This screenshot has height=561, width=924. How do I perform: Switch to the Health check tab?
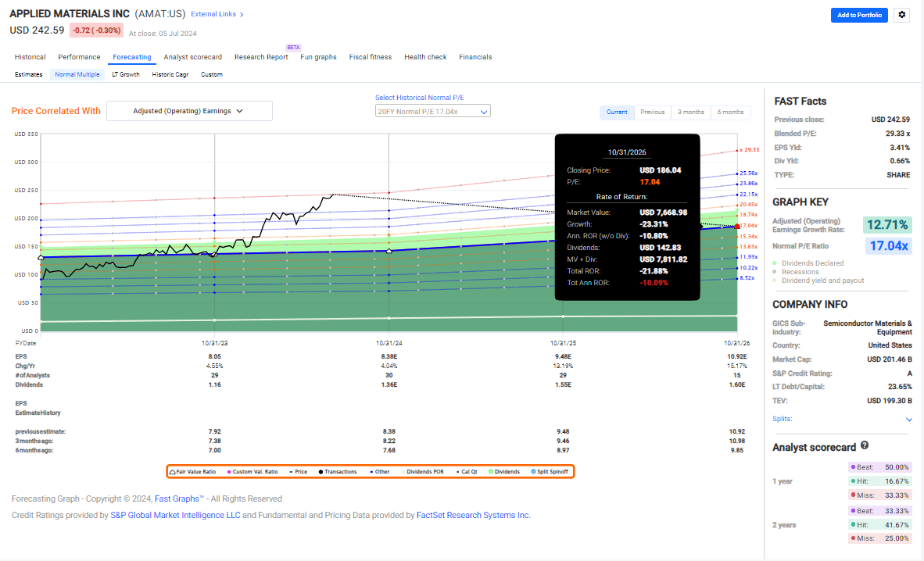tap(425, 57)
